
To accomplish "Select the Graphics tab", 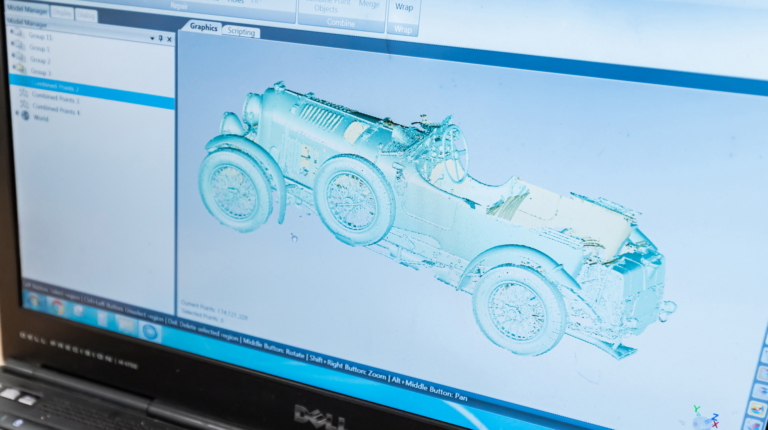I will click(204, 27).
